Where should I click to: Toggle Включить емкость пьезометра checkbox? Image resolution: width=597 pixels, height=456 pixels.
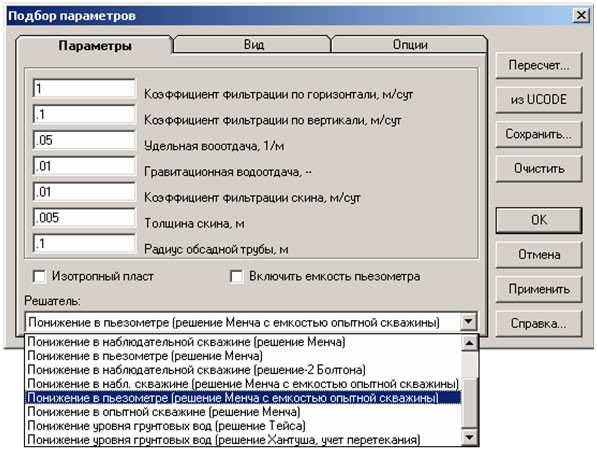coord(236,276)
